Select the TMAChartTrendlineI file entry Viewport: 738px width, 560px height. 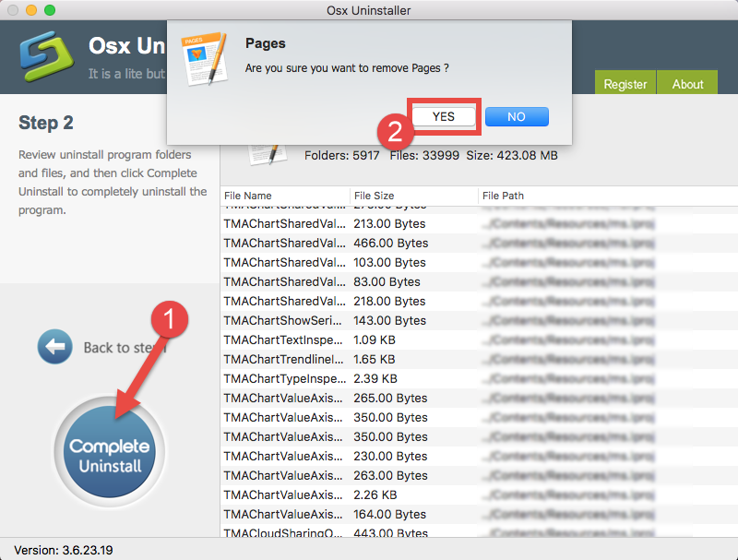(286, 359)
